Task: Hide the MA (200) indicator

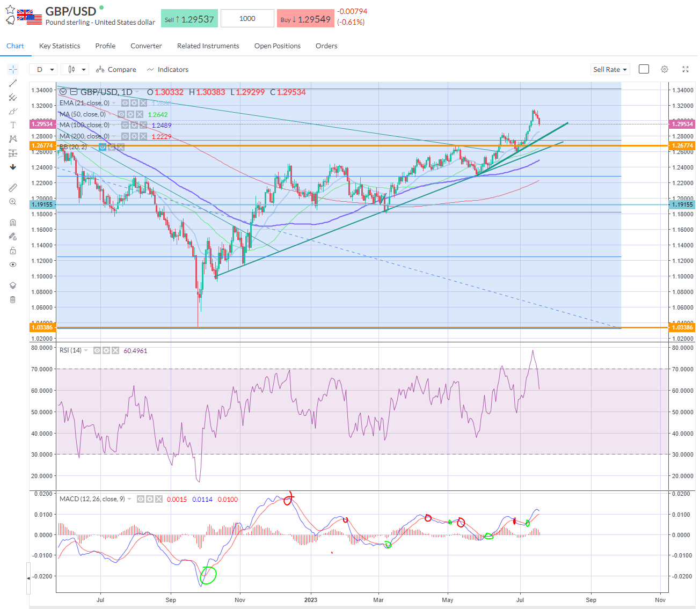Action: (x=125, y=136)
